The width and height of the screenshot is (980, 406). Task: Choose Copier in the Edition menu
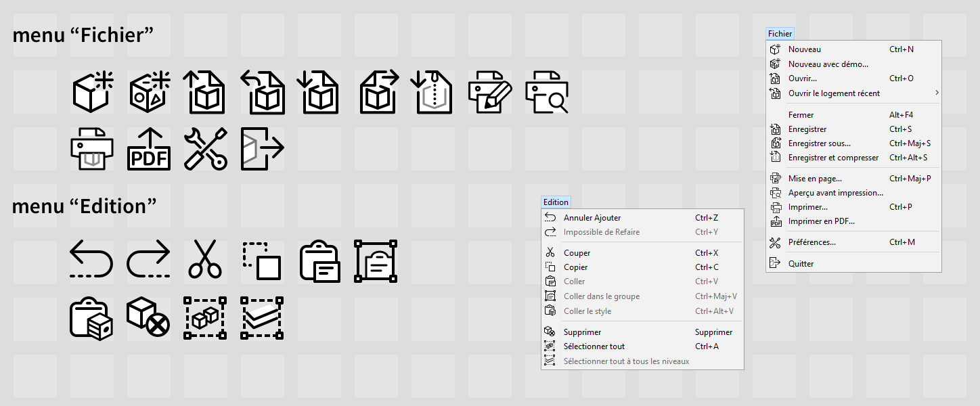tap(575, 267)
